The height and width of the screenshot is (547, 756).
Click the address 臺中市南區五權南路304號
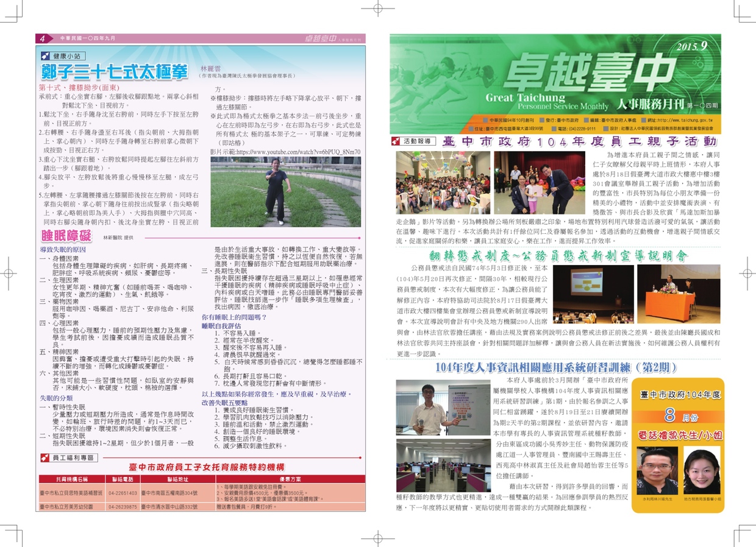(169, 492)
